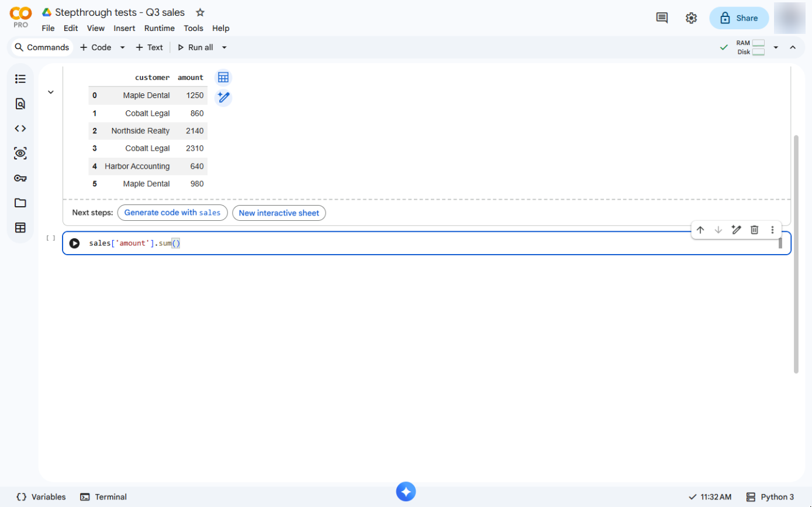
Task: Open the account avatar
Action: tap(789, 18)
